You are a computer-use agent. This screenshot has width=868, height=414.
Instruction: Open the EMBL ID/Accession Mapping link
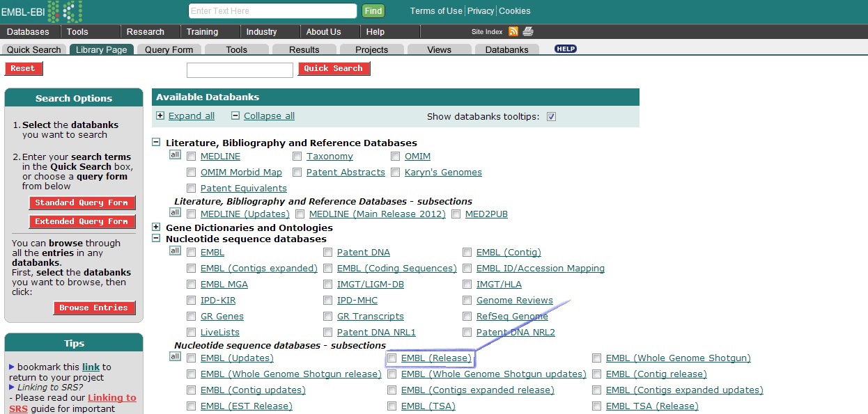(541, 269)
